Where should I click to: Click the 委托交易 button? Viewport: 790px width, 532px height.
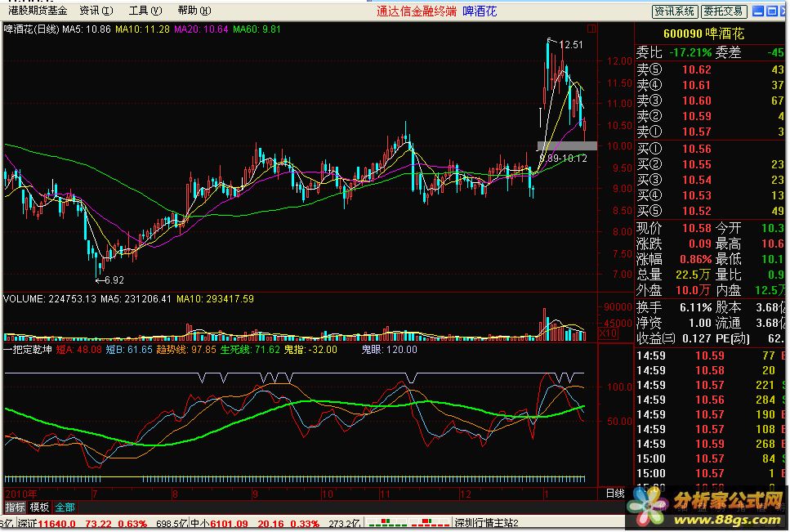(x=724, y=11)
